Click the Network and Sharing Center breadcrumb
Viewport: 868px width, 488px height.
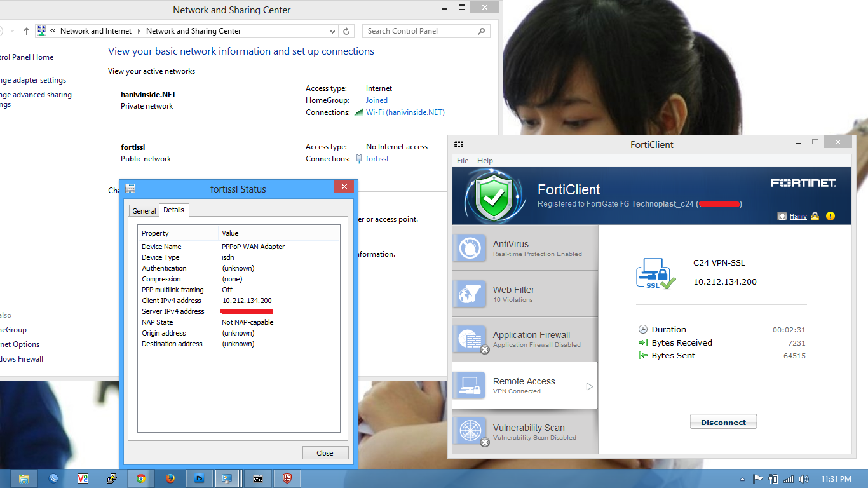point(194,31)
